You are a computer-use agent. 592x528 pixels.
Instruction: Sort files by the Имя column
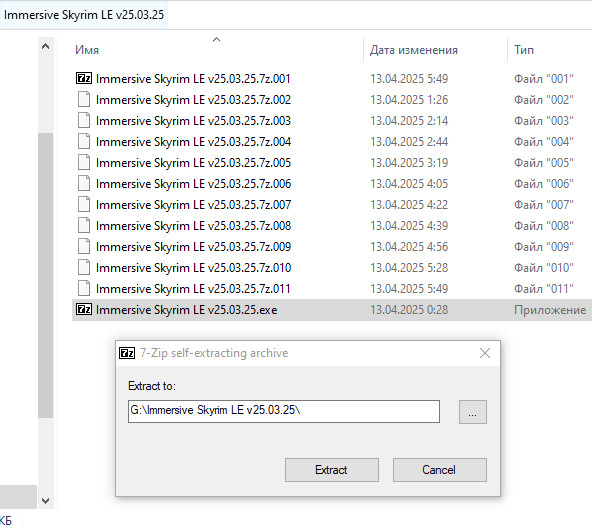(x=87, y=50)
